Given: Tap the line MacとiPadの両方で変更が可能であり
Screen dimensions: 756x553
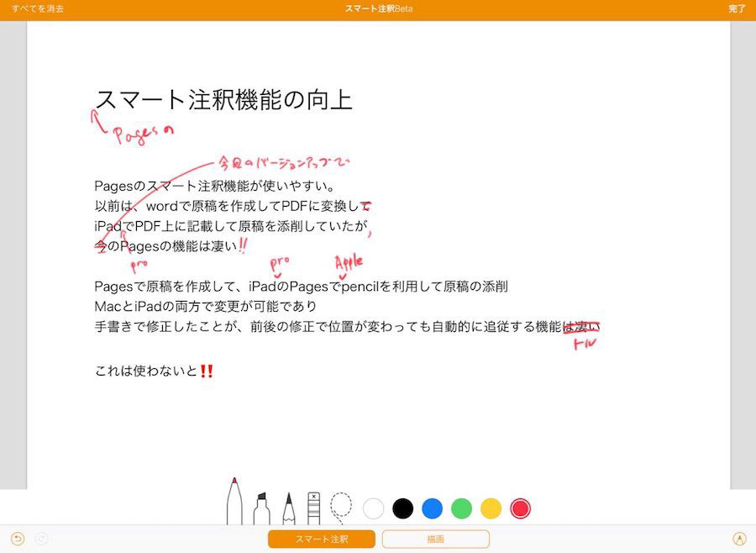Looking at the screenshot, I should tap(206, 307).
